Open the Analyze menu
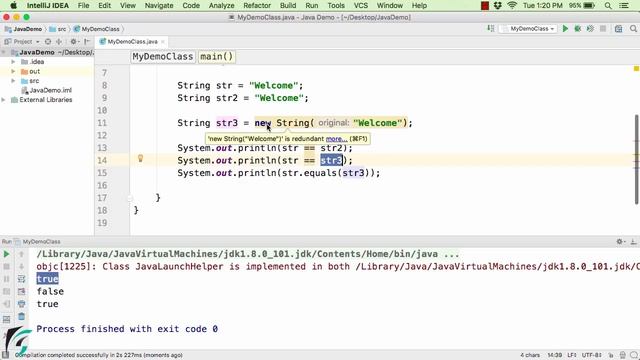Image resolution: width=640 pixels, height=360 pixels. (221, 6)
